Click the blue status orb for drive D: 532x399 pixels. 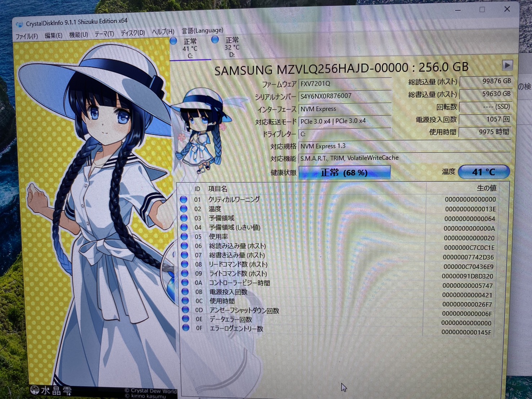[215, 39]
